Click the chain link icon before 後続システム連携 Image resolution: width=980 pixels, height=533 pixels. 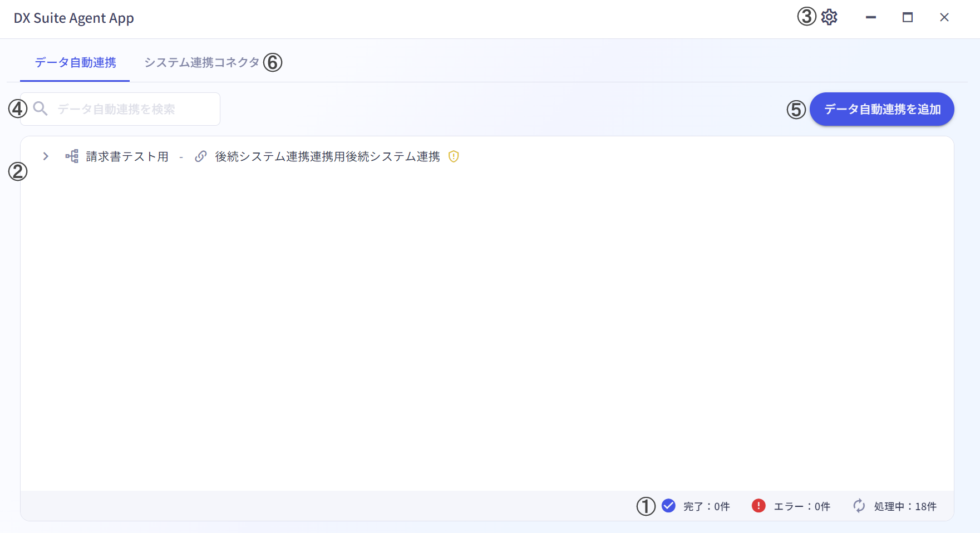coord(201,156)
